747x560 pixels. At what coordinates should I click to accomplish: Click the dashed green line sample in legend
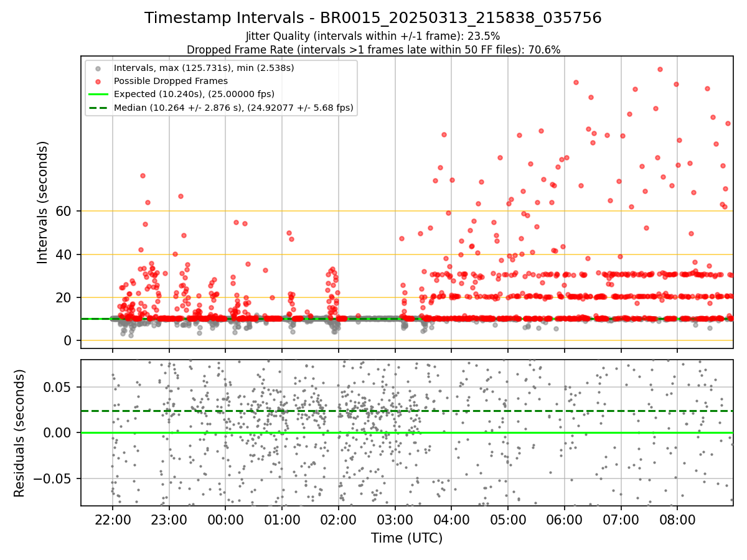(98, 108)
